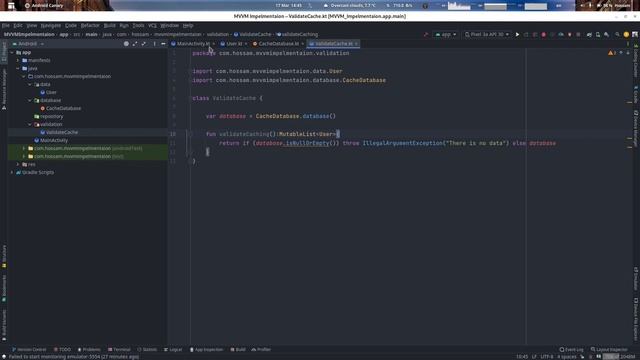Click Expand All in Project panel
This screenshot has height=360, width=640.
135,44
